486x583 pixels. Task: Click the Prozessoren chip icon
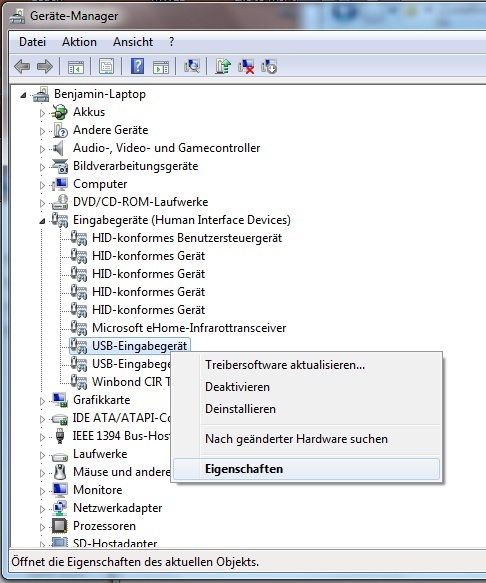(60, 526)
